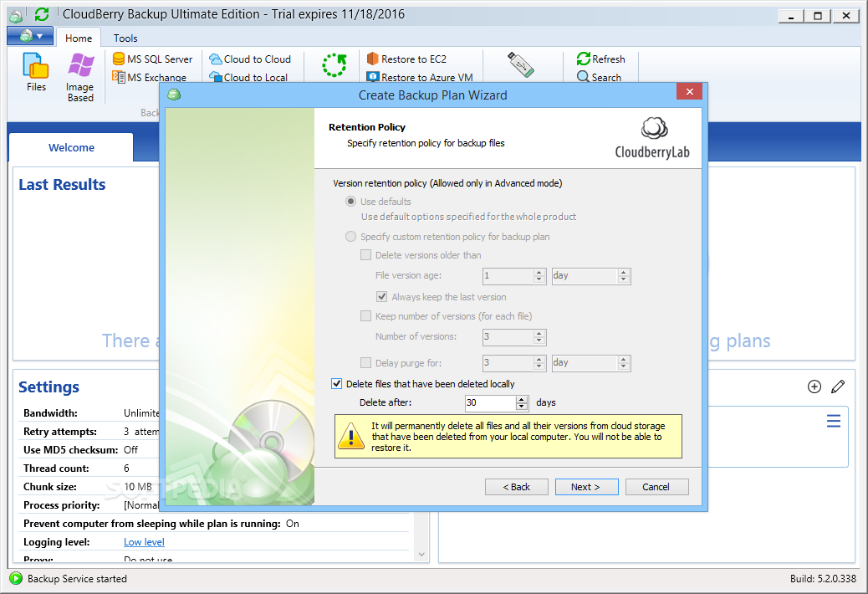Toggle Always keep the last version
Image resolution: width=868 pixels, height=594 pixels.
tap(381, 297)
